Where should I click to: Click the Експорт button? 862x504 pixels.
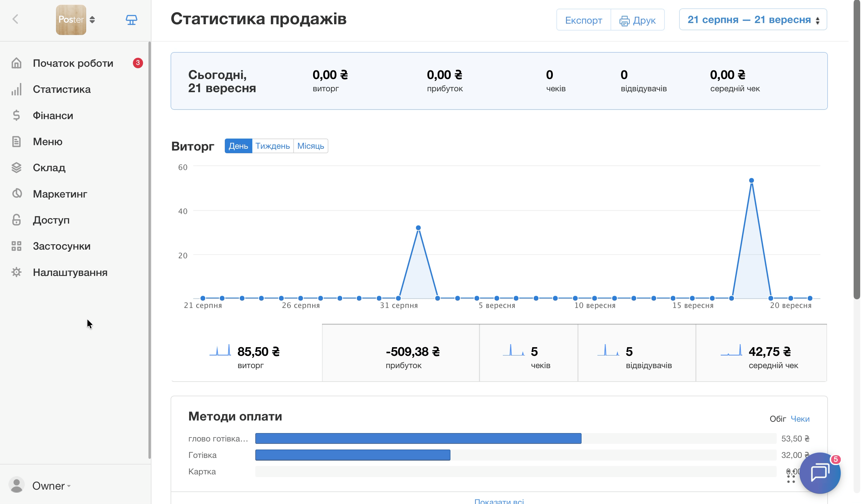tap(584, 20)
